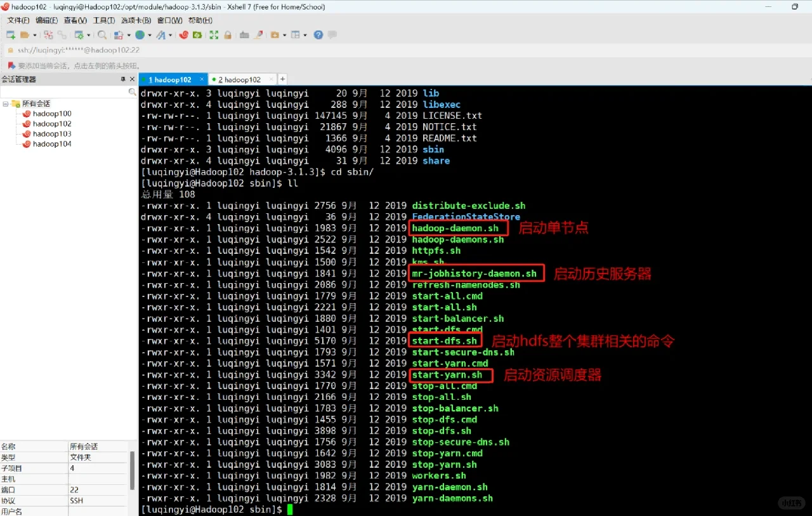Open the 帮助(H) menu
The height and width of the screenshot is (516, 812).
[200, 20]
